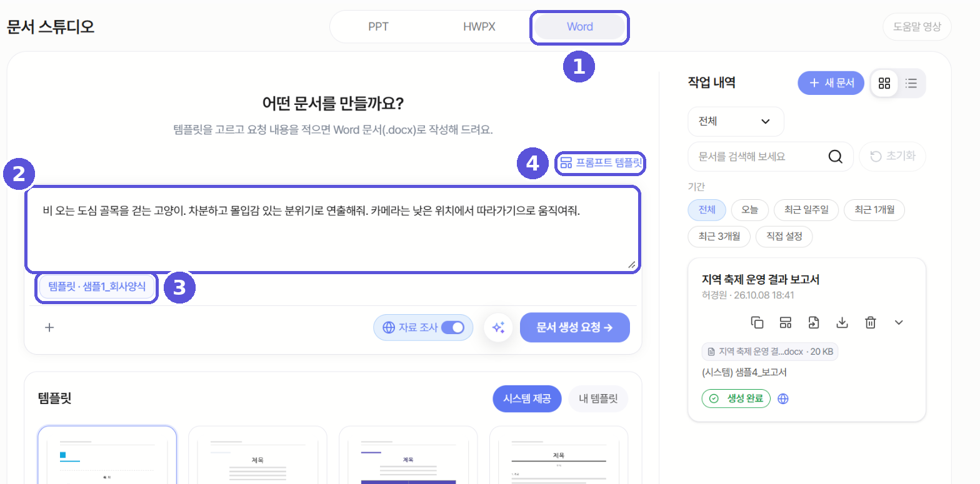This screenshot has height=484, width=980.
Task: Click the 생성 완료 status badge
Action: pos(736,398)
